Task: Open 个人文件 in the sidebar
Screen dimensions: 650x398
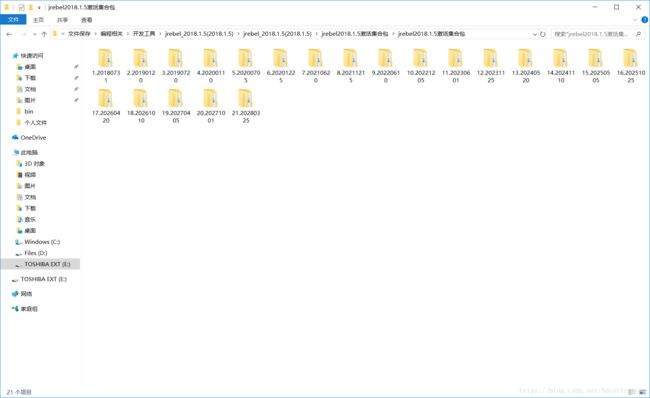Action: [36, 123]
